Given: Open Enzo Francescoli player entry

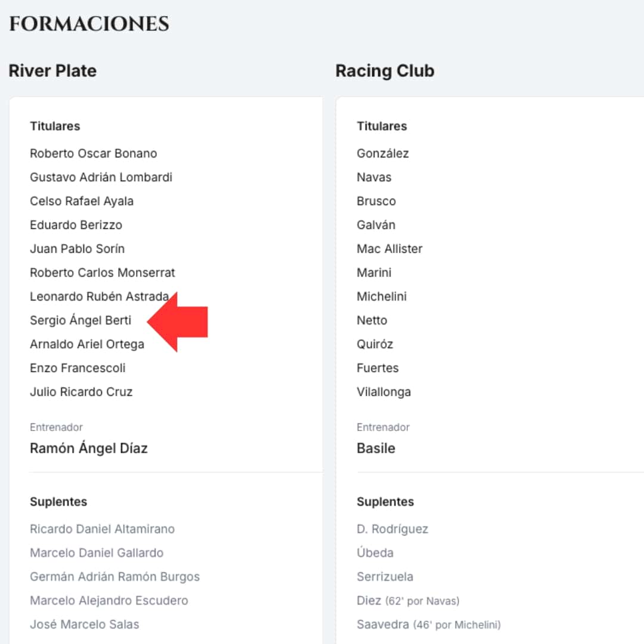Looking at the screenshot, I should (78, 369).
